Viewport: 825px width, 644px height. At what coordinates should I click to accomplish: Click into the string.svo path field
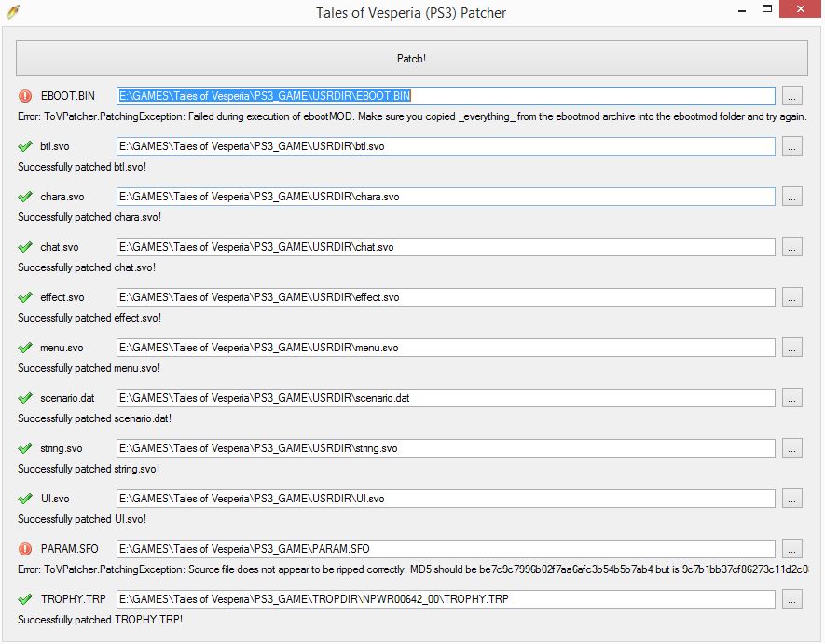click(x=446, y=448)
